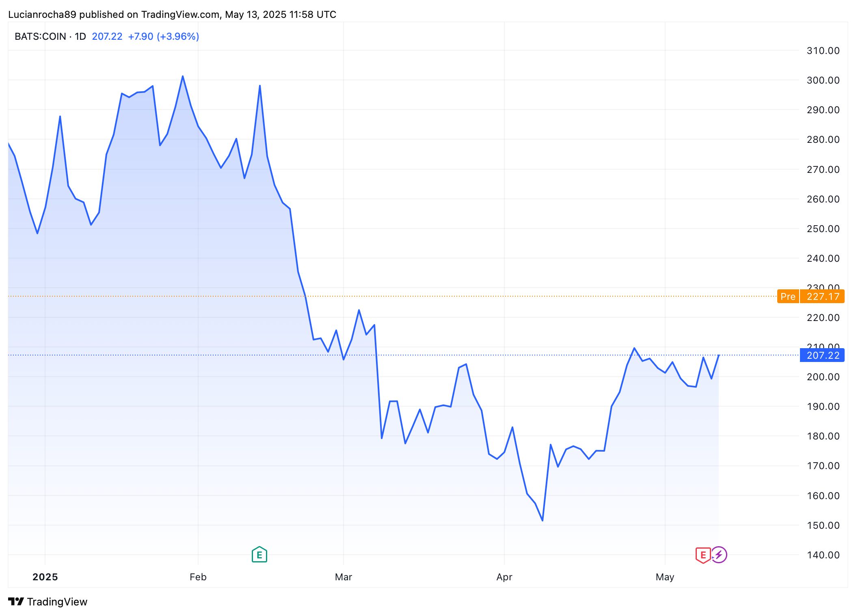Image resolution: width=856 pixels, height=616 pixels.
Task: Click the 150.00 price axis label
Action: tap(823, 525)
